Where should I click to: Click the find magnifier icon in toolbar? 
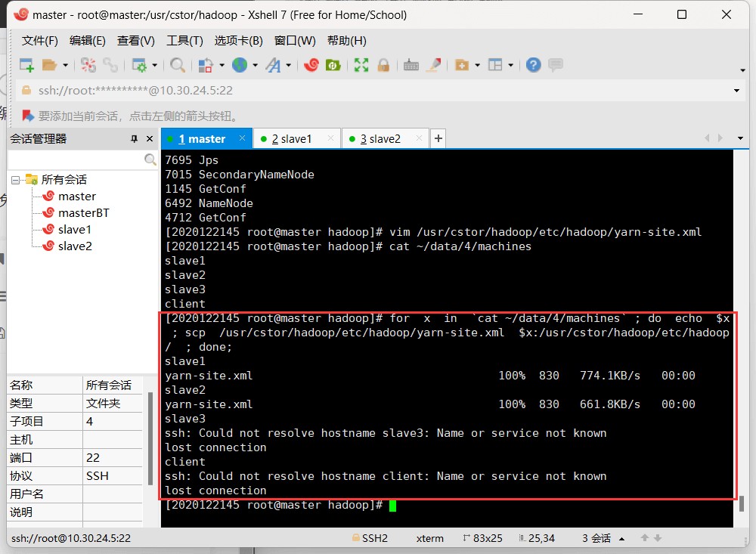point(178,65)
